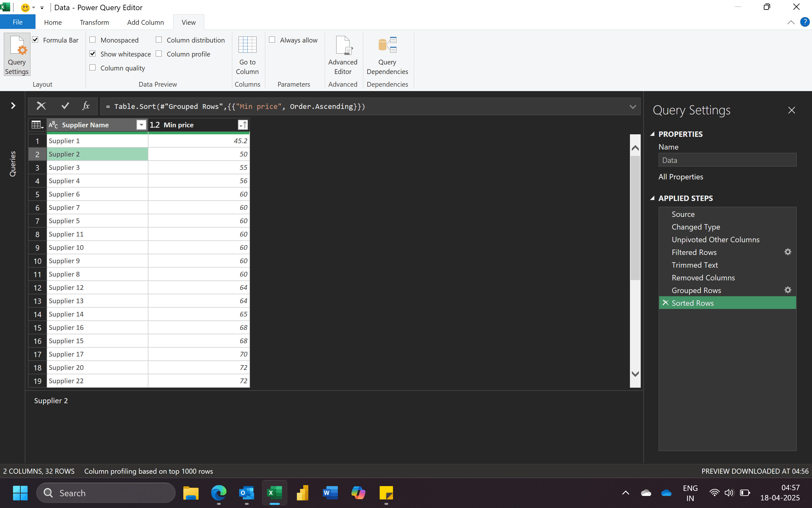Open the Query Settings pane button
Image resolution: width=812 pixels, height=508 pixels.
17,54
